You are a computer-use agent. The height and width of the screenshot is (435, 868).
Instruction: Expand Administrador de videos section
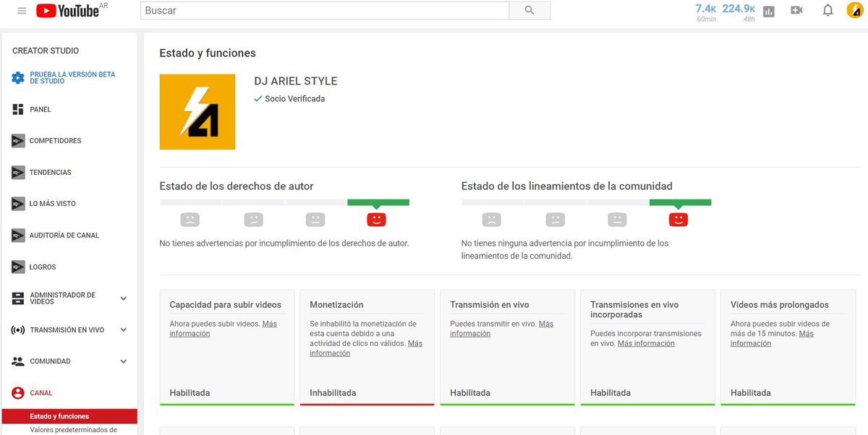[124, 298]
